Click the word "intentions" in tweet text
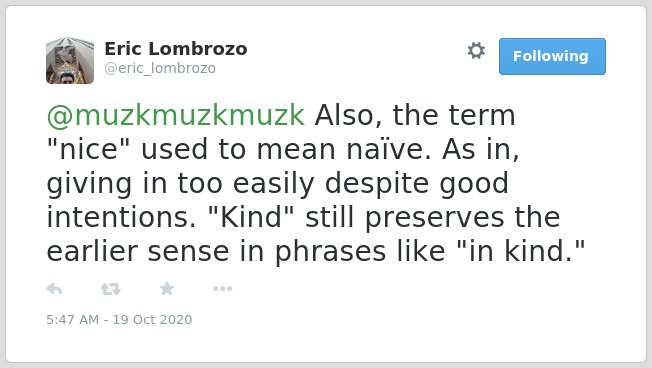This screenshot has height=368, width=652. pos(121,217)
